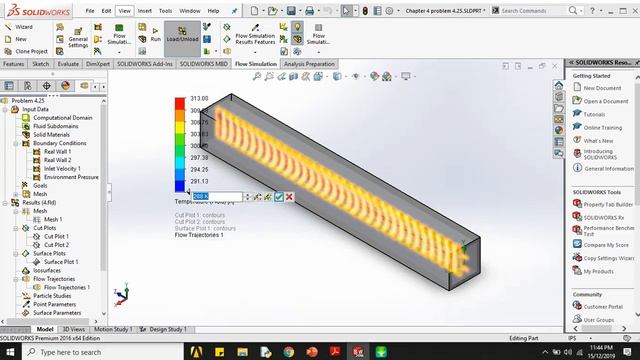Cancel legend edit with red X
The height and width of the screenshot is (360, 640).
[x=289, y=197]
